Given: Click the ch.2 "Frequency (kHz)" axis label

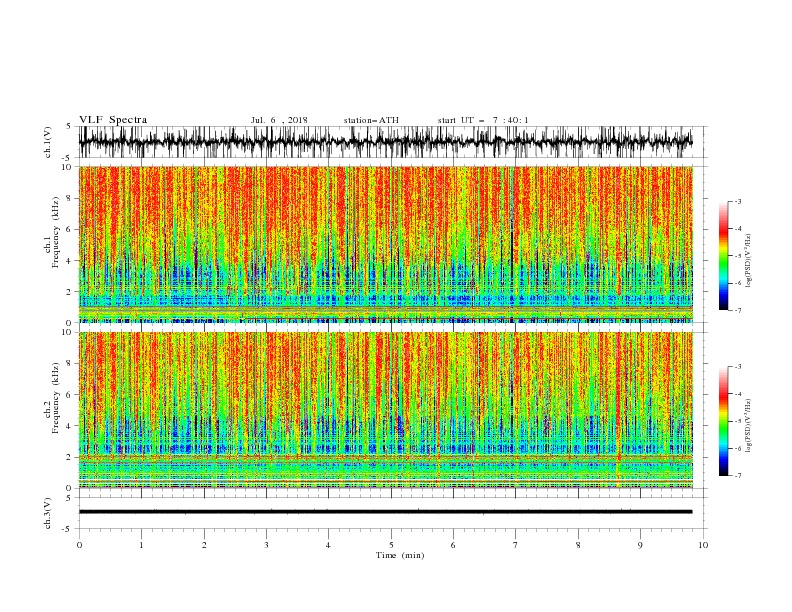Looking at the screenshot, I should coord(56,398).
